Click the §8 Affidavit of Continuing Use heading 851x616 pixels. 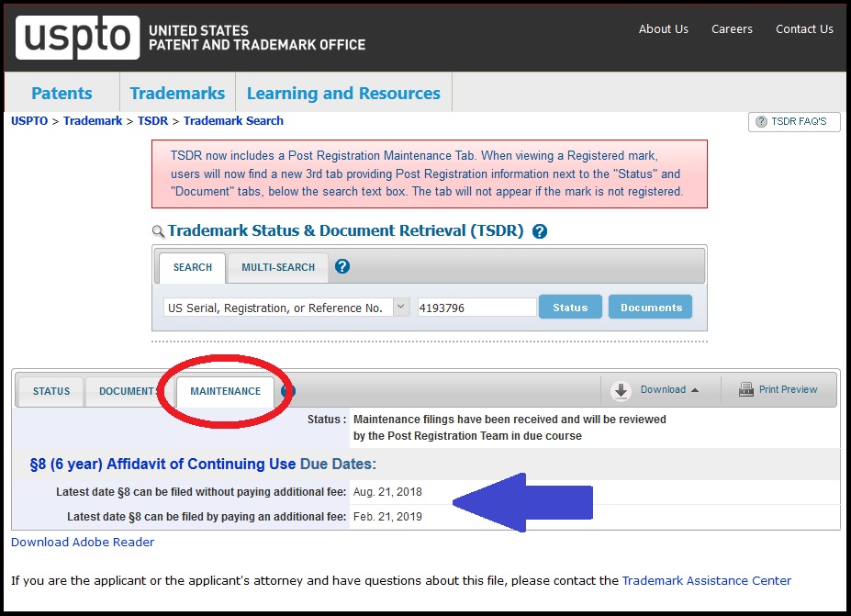click(203, 464)
